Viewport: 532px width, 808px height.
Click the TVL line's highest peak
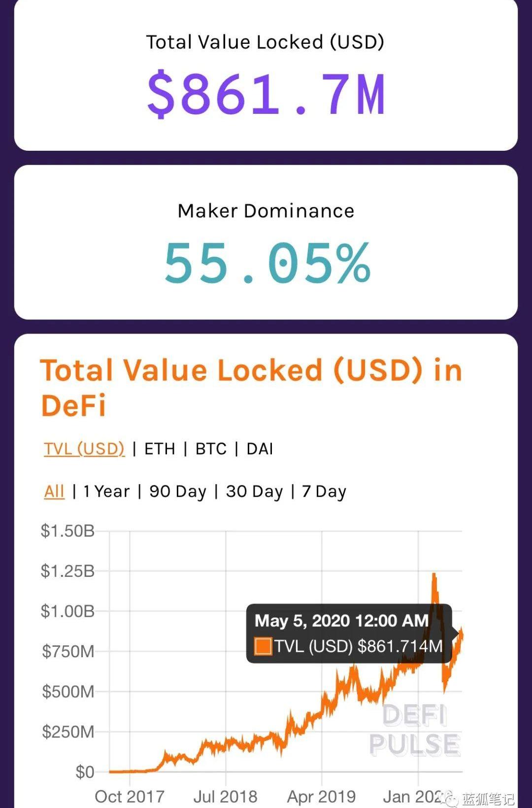coord(434,574)
